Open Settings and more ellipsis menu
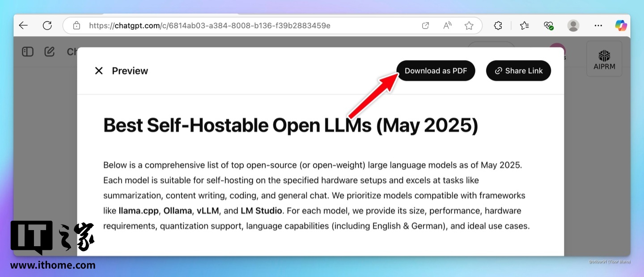The height and width of the screenshot is (277, 644). point(598,25)
